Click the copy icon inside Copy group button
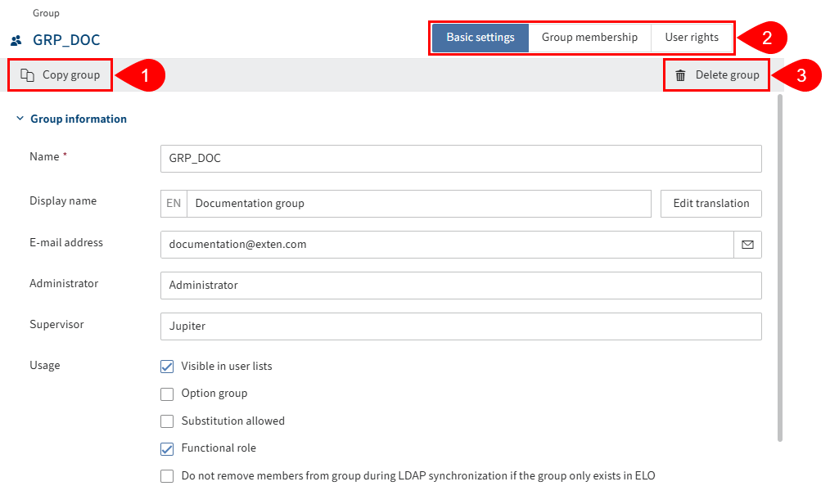This screenshot has width=830, height=504. (x=26, y=74)
